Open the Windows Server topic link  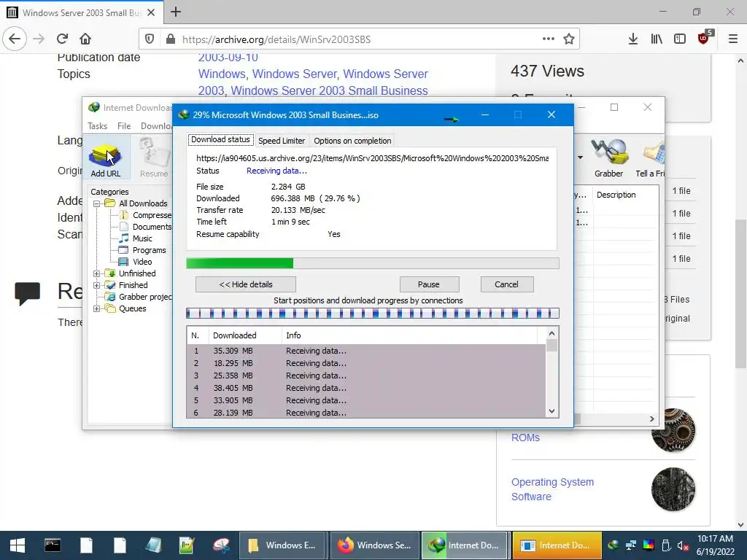pos(294,74)
